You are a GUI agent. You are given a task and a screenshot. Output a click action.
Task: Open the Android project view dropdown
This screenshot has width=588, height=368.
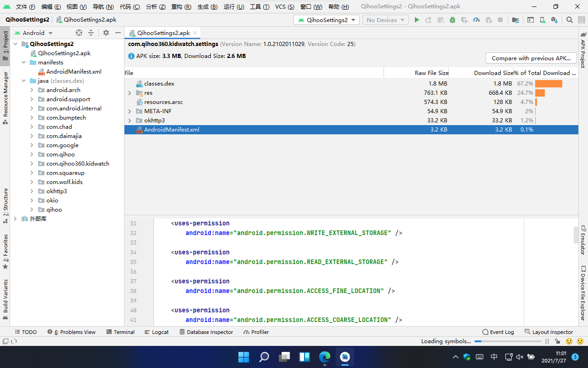[34, 33]
